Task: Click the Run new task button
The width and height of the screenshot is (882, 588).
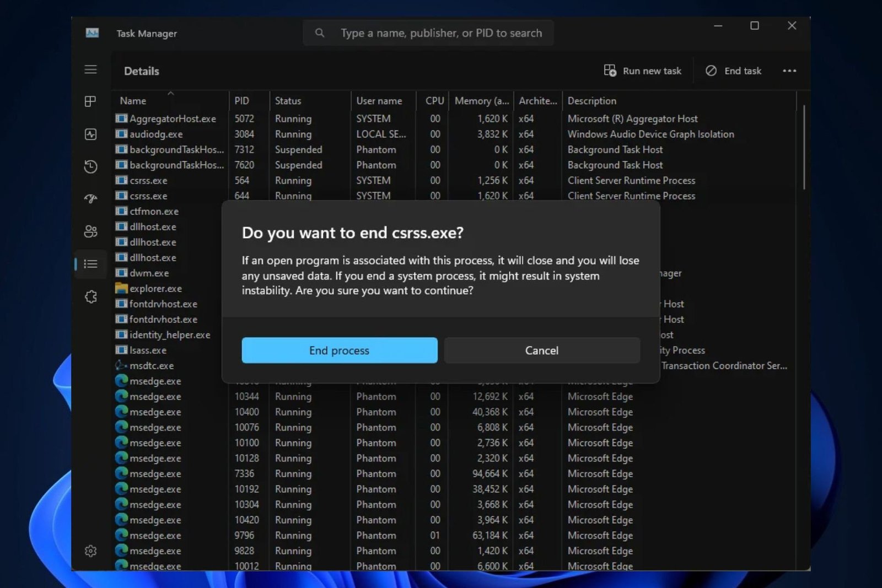Action: click(x=642, y=71)
